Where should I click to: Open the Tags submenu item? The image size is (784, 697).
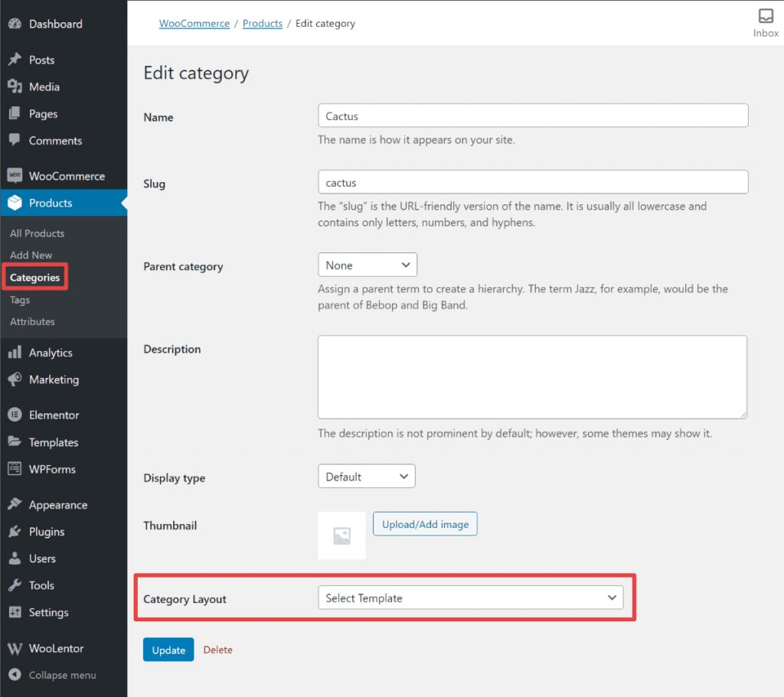[19, 299]
